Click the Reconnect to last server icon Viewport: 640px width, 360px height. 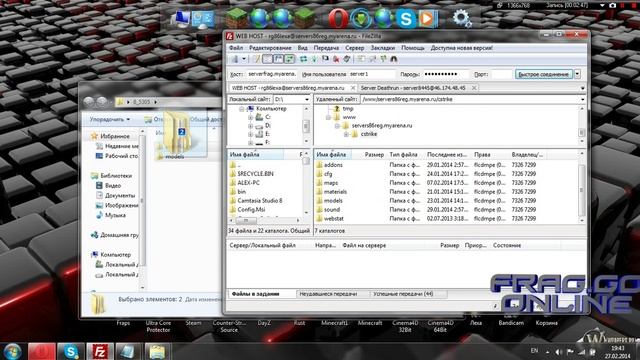(347, 59)
